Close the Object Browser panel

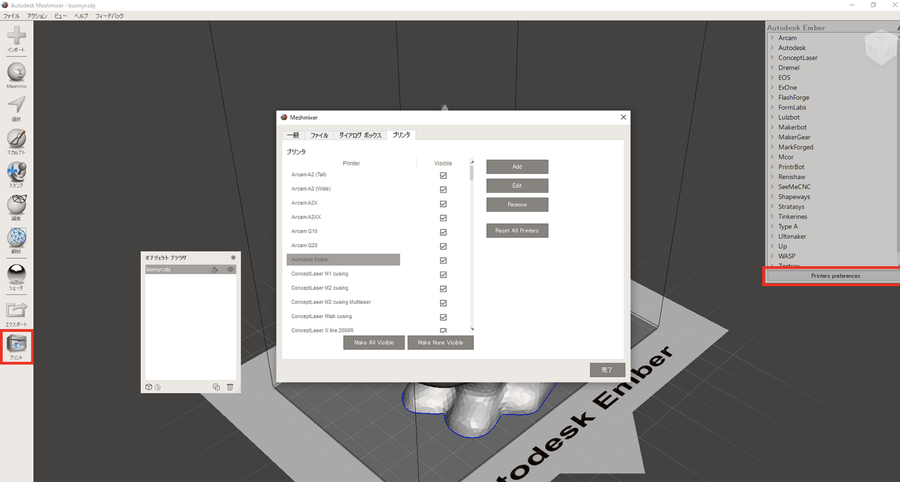coord(233,258)
